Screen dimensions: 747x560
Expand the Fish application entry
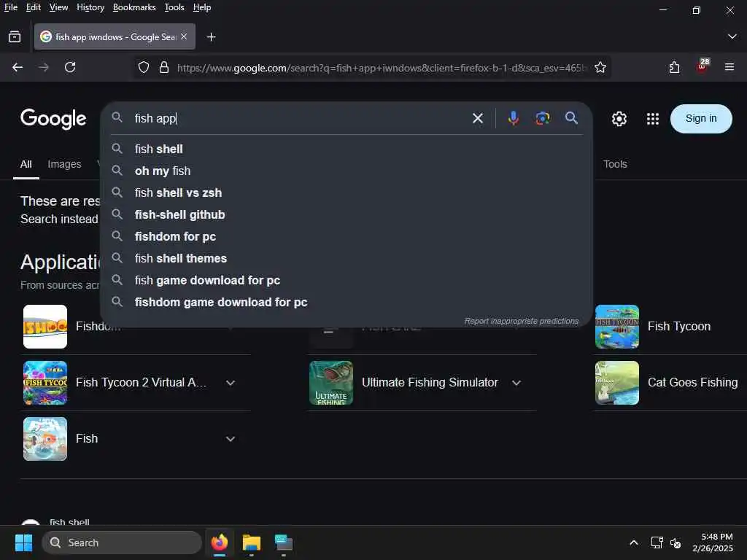(231, 439)
